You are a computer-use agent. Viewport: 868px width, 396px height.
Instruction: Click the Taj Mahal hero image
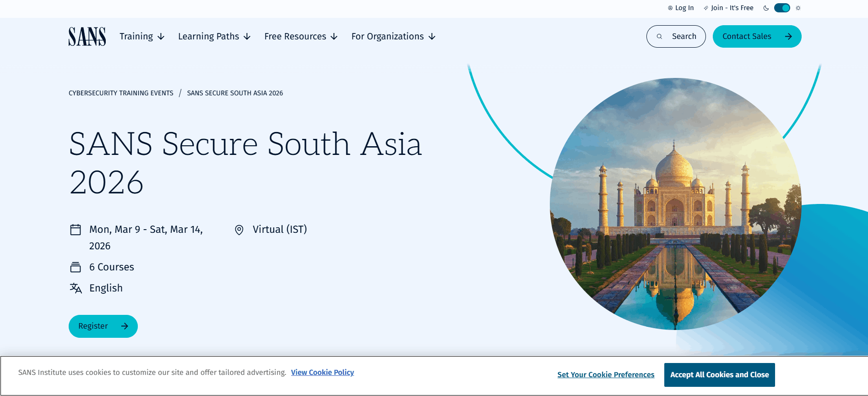pos(675,204)
